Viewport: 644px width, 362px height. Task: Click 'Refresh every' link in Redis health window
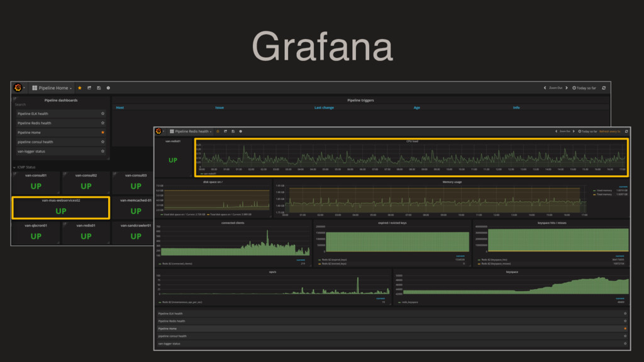610,131
